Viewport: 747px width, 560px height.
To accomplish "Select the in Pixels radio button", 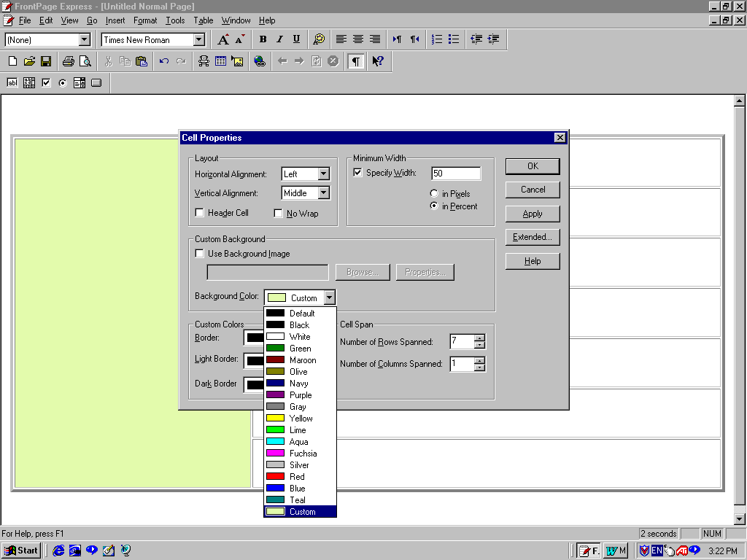I will [435, 194].
